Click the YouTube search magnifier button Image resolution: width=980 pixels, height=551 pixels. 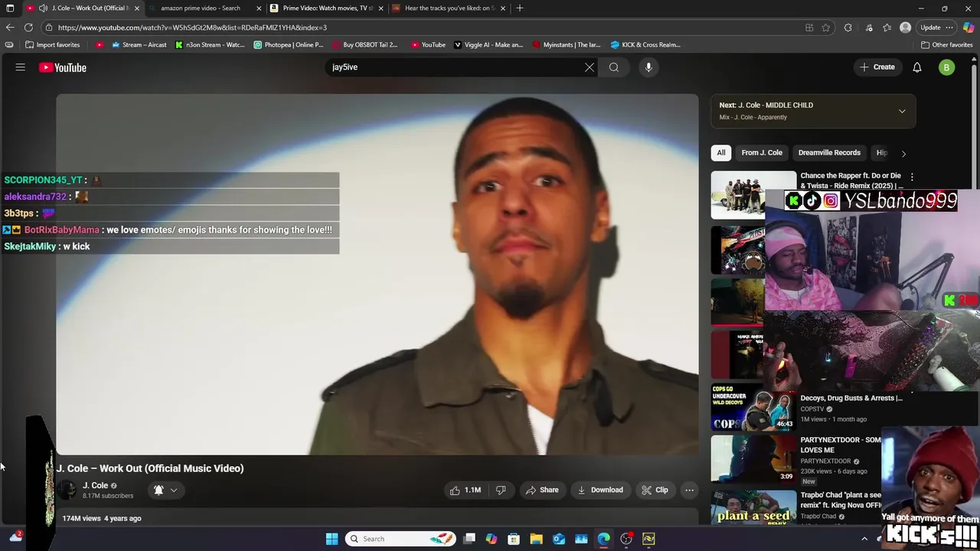[x=614, y=67]
